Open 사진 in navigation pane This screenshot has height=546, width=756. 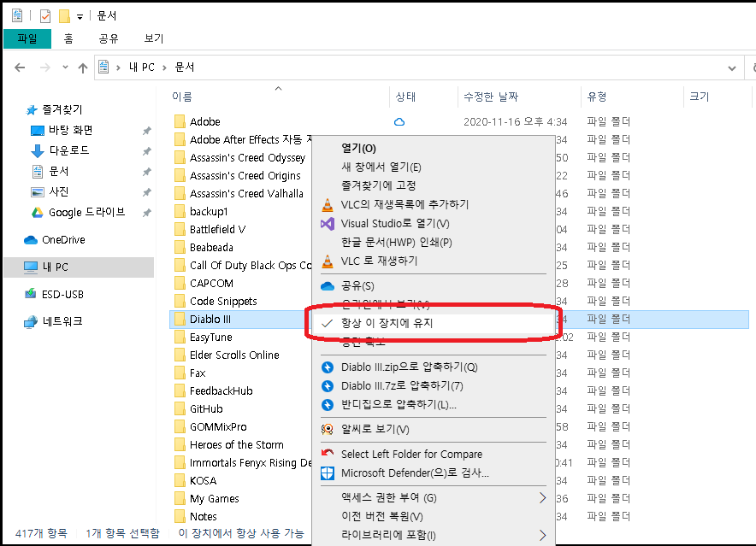pos(59,191)
